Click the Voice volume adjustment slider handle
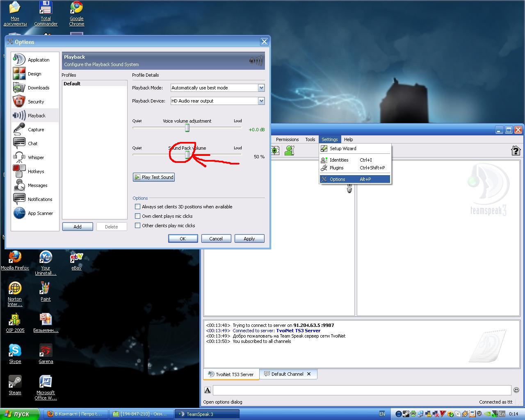 tap(187, 128)
